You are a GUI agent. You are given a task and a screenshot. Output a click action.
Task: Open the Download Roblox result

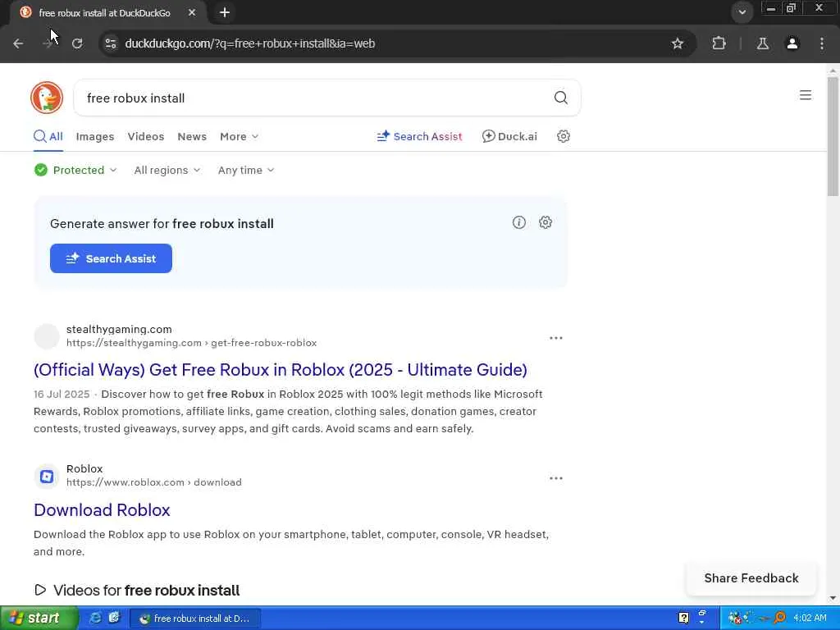click(102, 509)
